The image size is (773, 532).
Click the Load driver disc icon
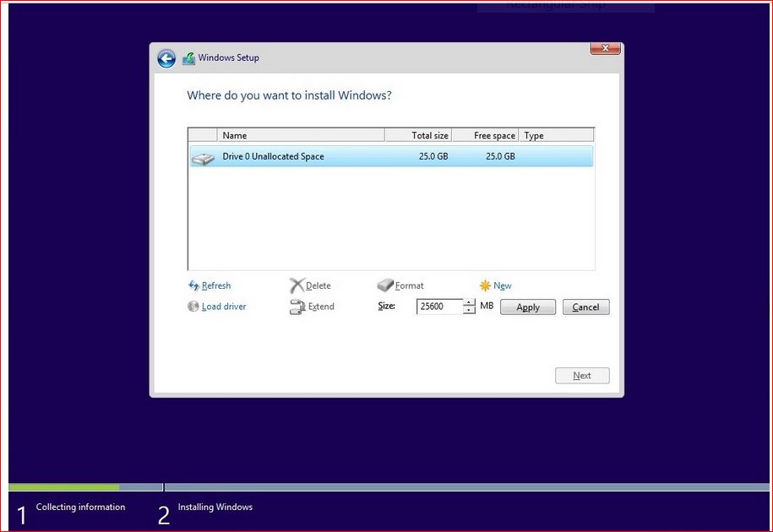coord(193,307)
